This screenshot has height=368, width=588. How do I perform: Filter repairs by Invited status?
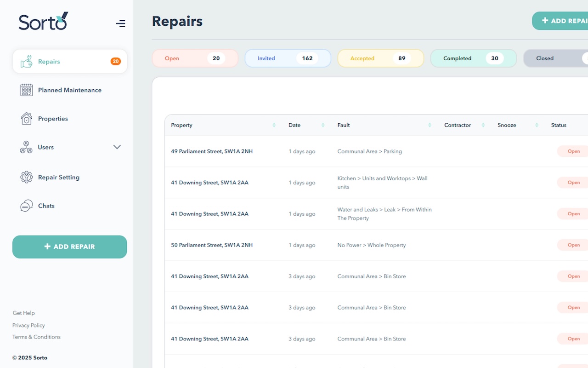(x=288, y=58)
